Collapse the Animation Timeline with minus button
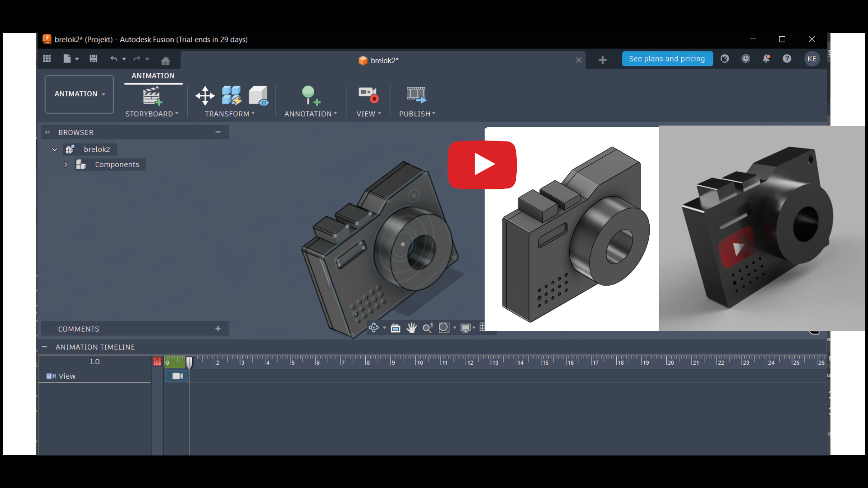Screen dimensions: 868x488 pos(44,347)
